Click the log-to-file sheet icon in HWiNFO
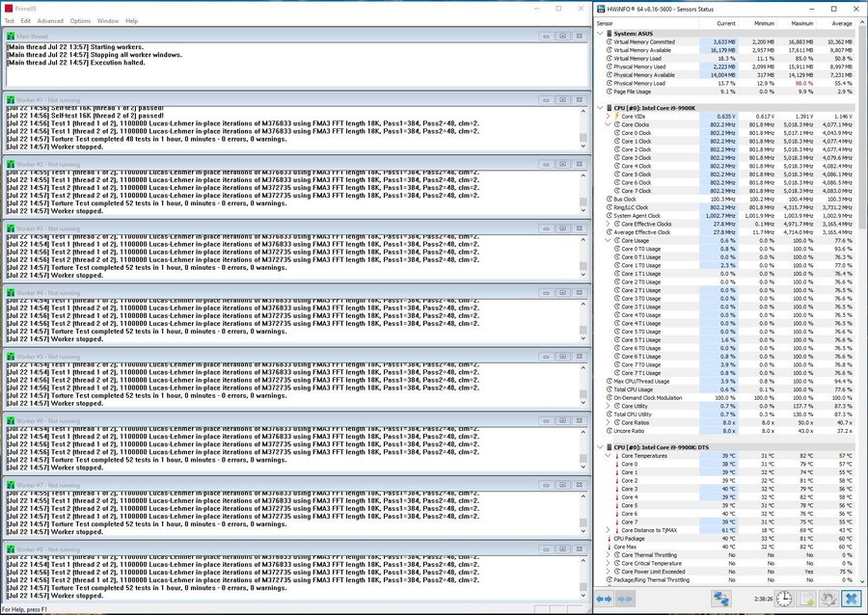Image resolution: width=868 pixels, height=615 pixels. point(806,599)
